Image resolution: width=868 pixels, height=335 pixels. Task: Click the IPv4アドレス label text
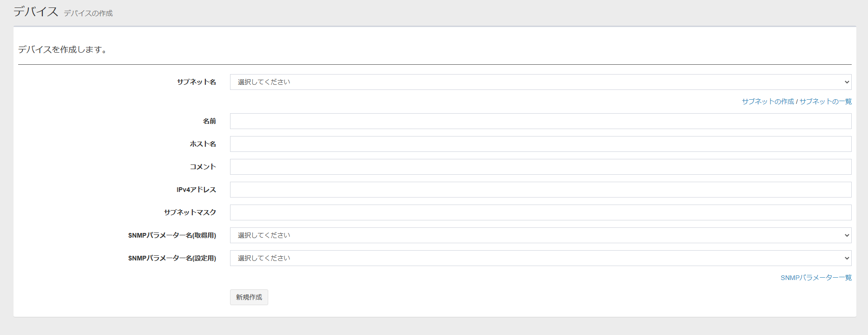point(196,190)
